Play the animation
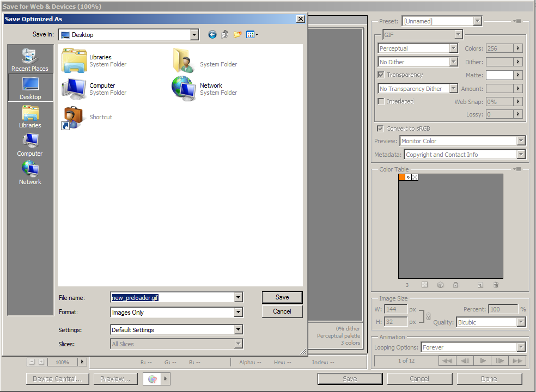This screenshot has width=536, height=392. [483, 360]
